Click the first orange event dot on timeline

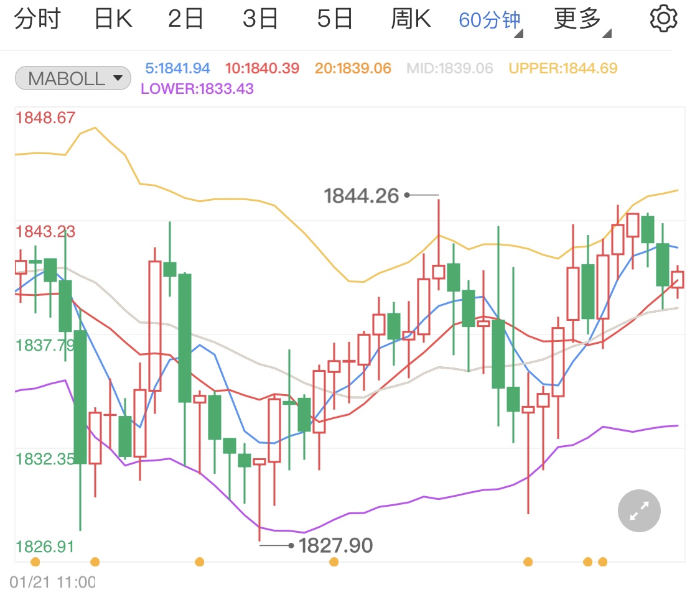(x=35, y=561)
